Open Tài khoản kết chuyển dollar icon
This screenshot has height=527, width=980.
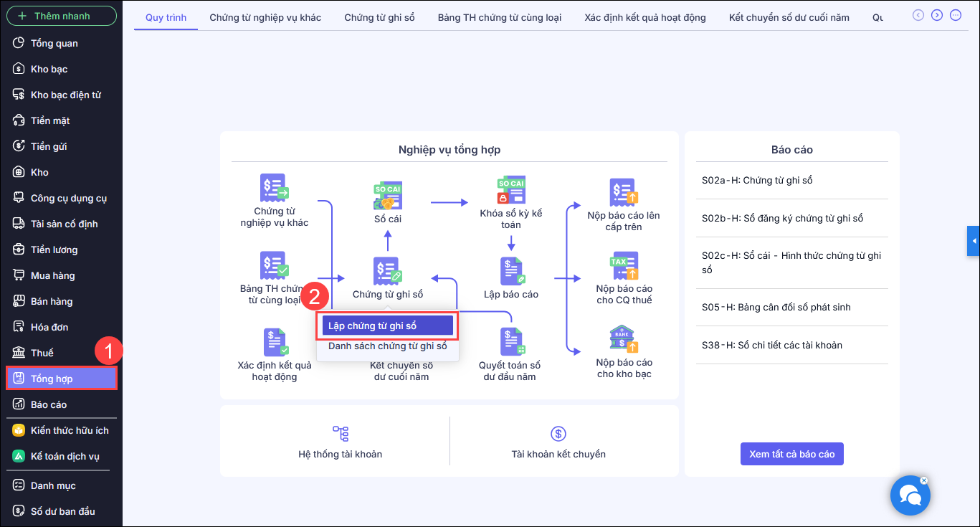[x=558, y=433]
